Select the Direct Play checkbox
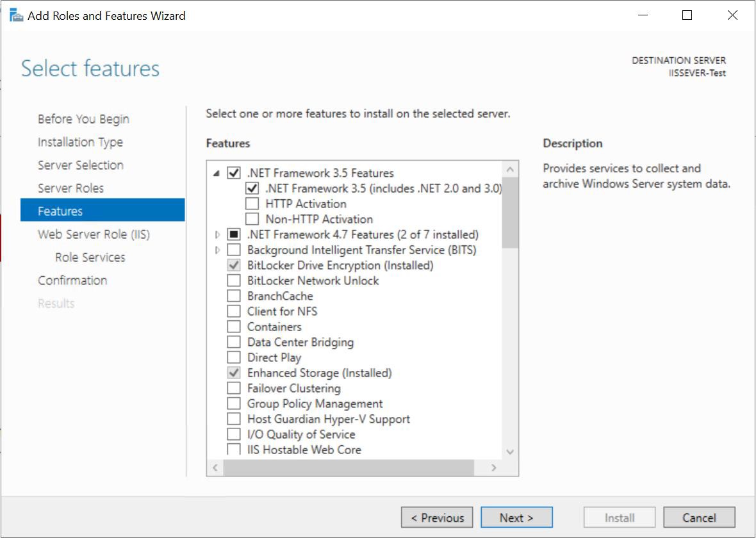 pyautogui.click(x=234, y=357)
